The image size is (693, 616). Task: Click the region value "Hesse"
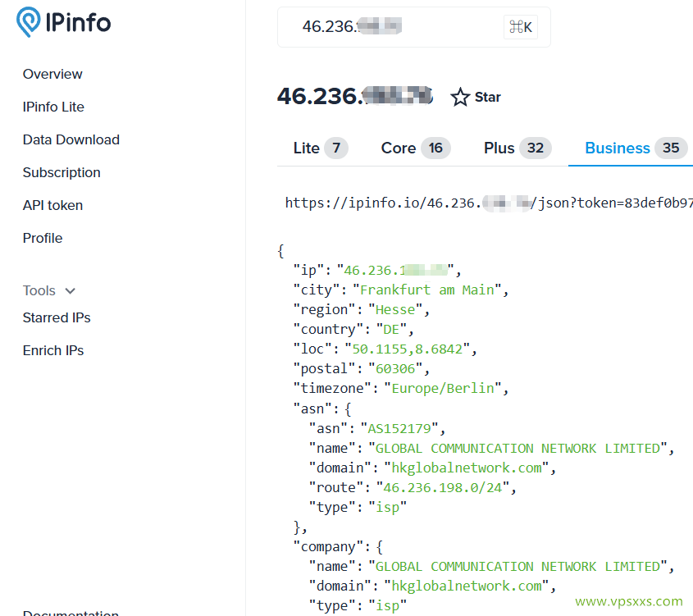[395, 310]
